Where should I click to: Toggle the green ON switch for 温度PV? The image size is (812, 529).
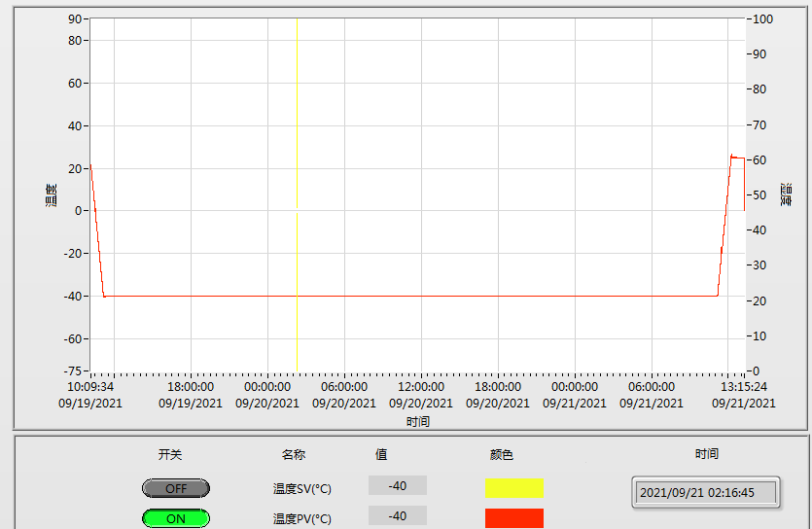point(176,518)
